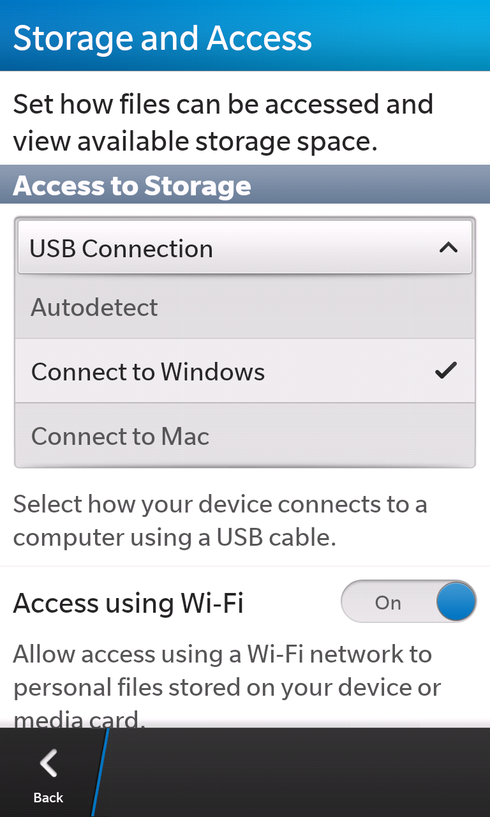This screenshot has width=490, height=817.
Task: Click the blue diagonal divider in bottom bar
Action: 100,772
